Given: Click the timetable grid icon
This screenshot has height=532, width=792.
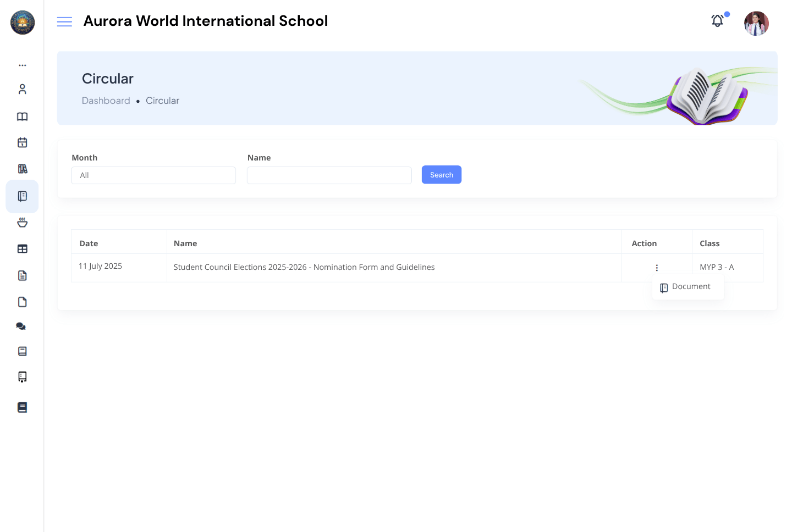Looking at the screenshot, I should 22,248.
